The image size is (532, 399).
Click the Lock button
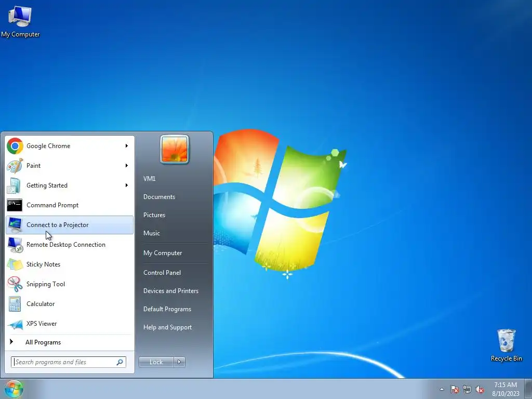tap(156, 362)
